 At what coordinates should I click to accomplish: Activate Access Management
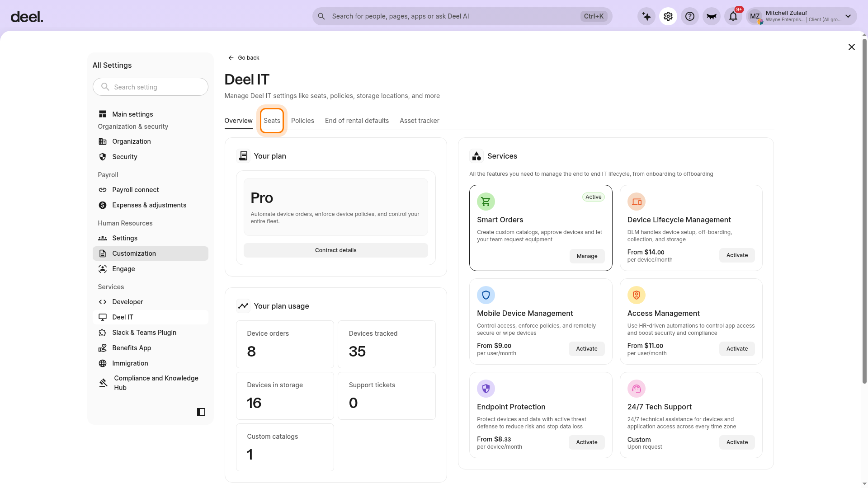coord(737,349)
